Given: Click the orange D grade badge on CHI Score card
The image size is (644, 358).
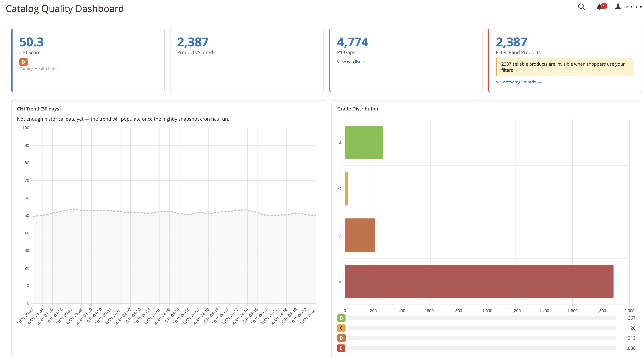Looking at the screenshot, I should tap(24, 62).
